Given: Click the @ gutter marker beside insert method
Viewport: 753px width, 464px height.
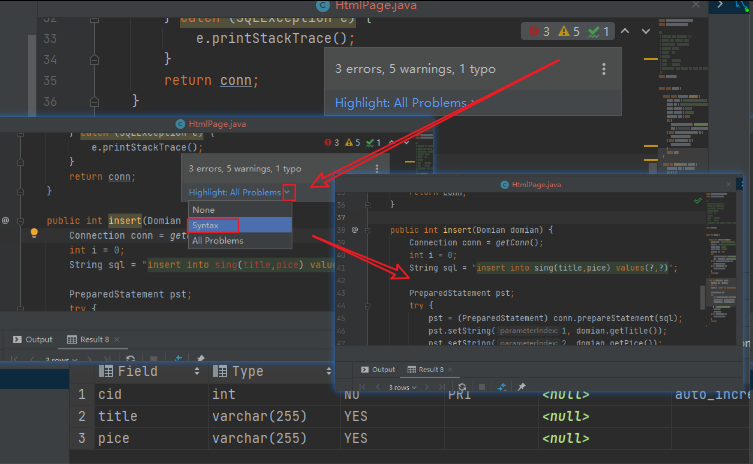Looking at the screenshot, I should point(5,220).
